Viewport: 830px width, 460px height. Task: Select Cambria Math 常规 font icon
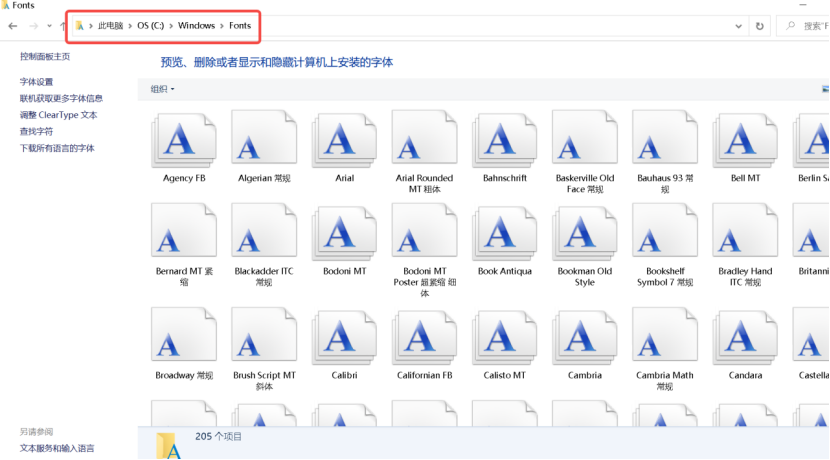click(665, 335)
